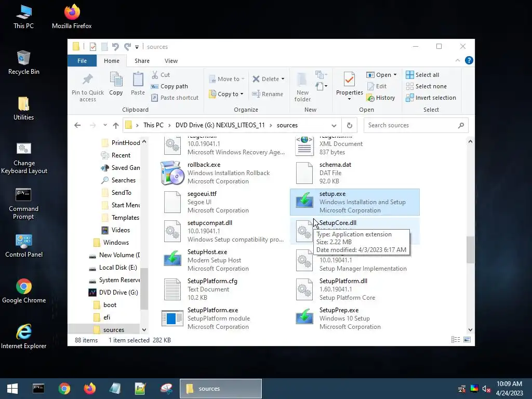This screenshot has width=532, height=399.
Task: Click This PC in address breadcrumb
Action: [x=153, y=125]
